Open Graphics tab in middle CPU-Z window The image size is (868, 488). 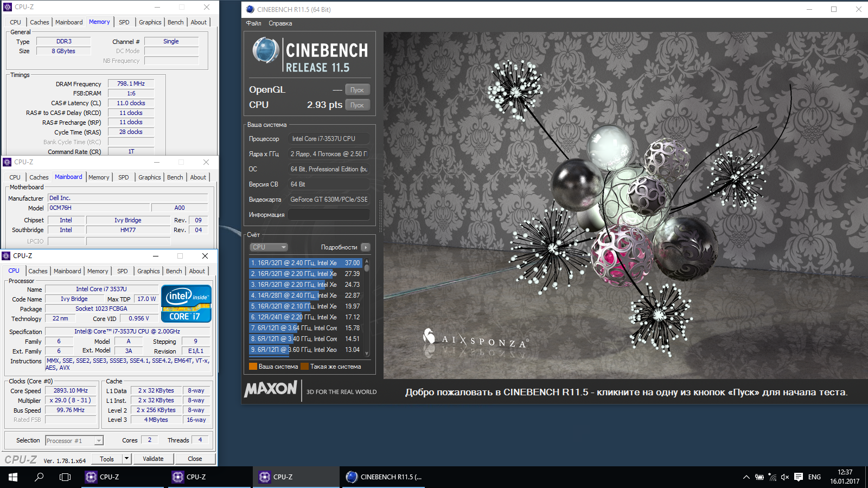point(150,177)
